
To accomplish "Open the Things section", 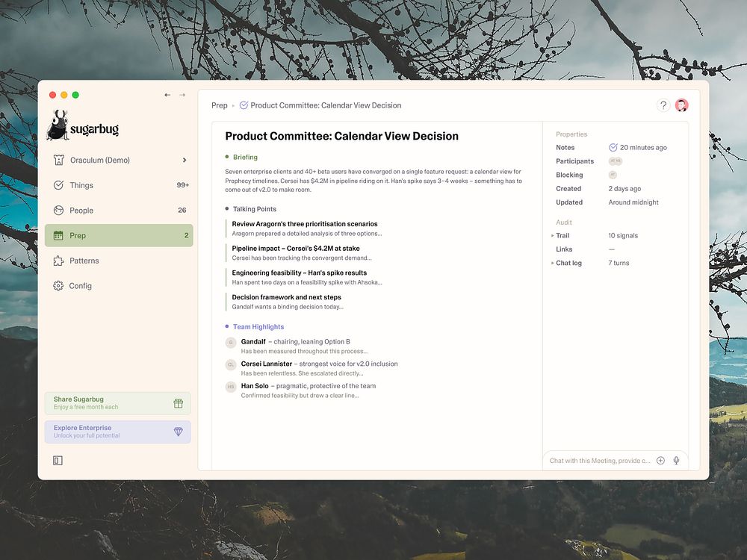I will 81,185.
